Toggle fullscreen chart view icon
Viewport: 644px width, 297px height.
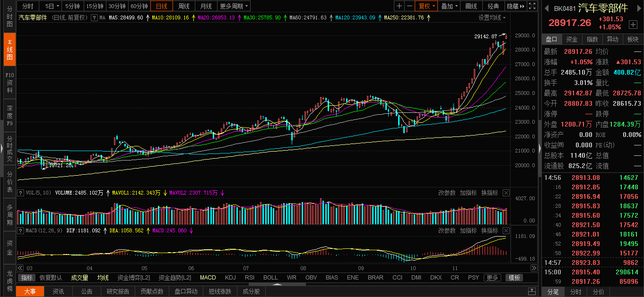532,6
